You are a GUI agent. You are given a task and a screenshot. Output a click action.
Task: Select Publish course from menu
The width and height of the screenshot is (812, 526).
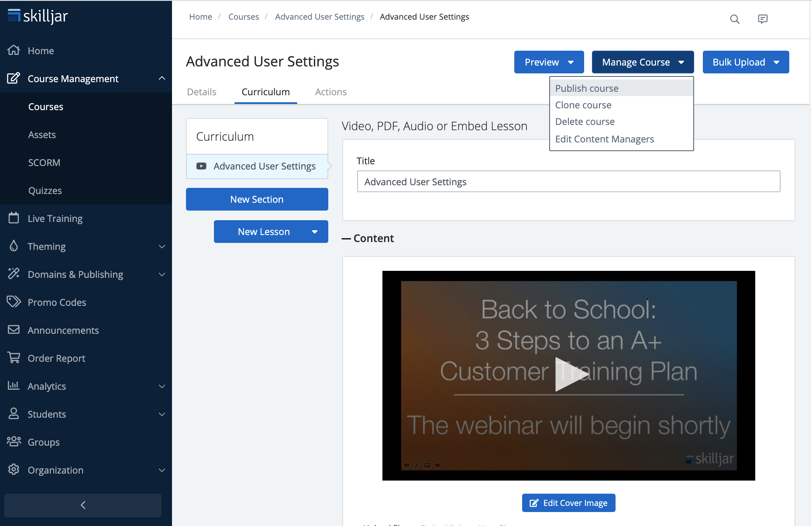(587, 88)
